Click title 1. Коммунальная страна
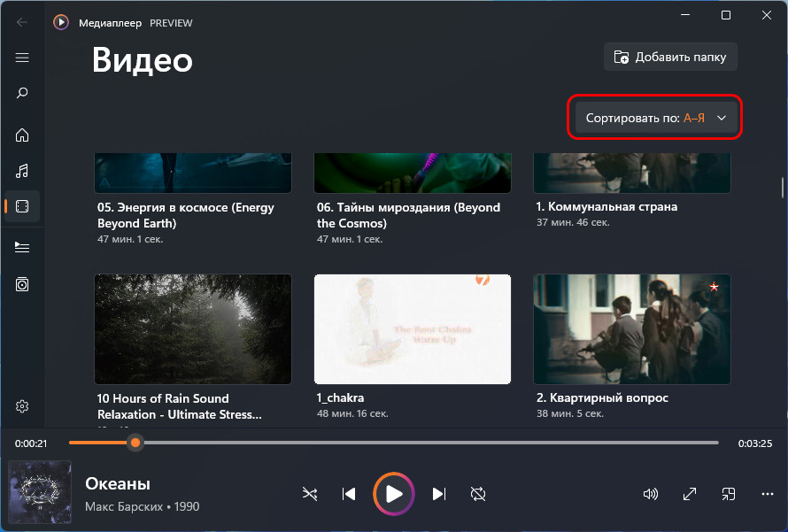 click(x=606, y=206)
